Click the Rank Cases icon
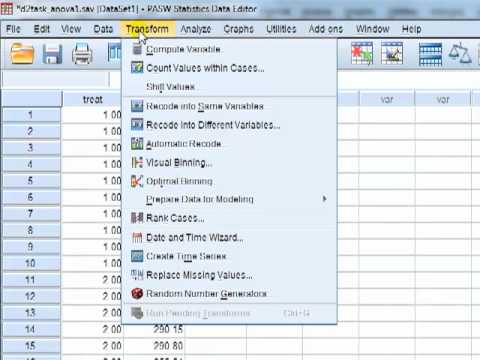The width and height of the screenshot is (480, 360). click(x=137, y=218)
